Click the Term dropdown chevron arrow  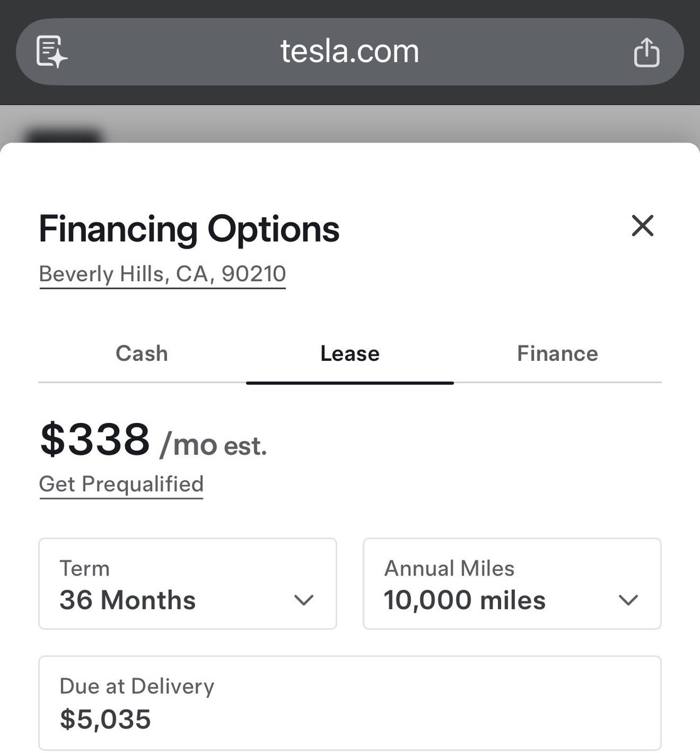pos(304,601)
